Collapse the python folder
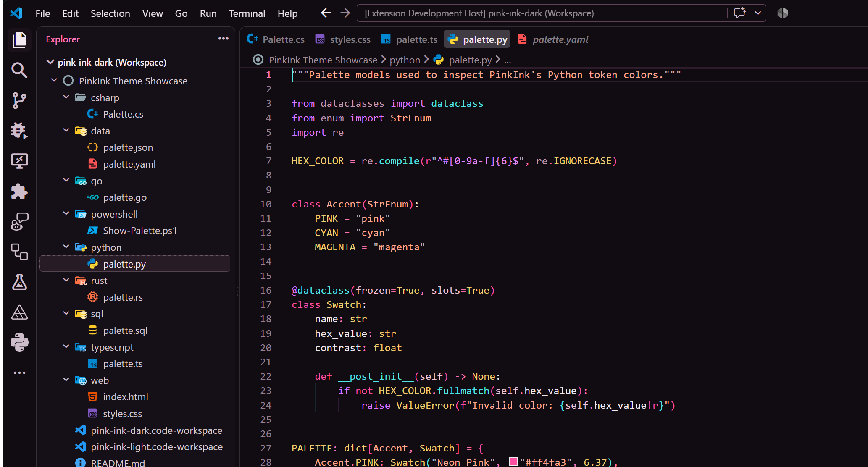 coord(66,247)
